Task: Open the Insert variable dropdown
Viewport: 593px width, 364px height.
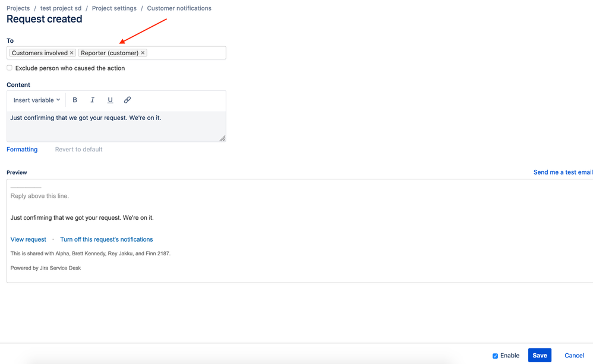Action: (x=37, y=100)
